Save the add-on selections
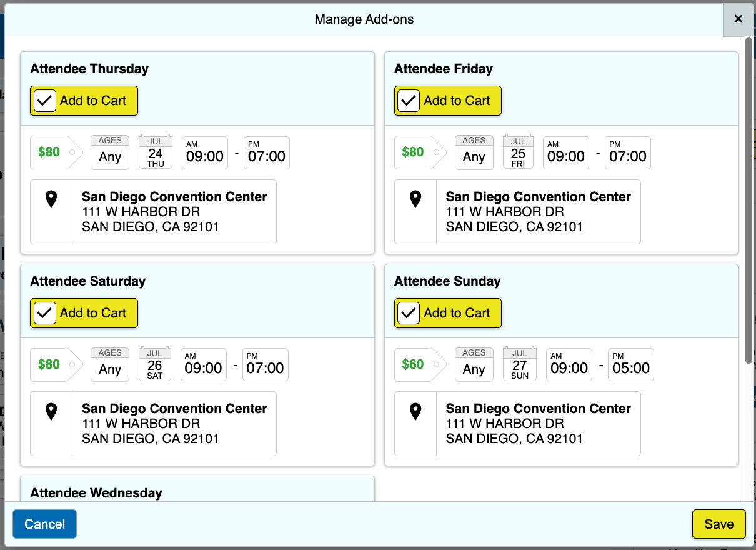This screenshot has height=550, width=756. (719, 524)
